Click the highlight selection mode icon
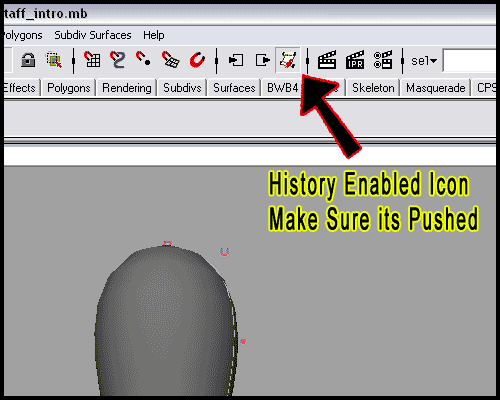The image size is (500, 400). click(54, 60)
